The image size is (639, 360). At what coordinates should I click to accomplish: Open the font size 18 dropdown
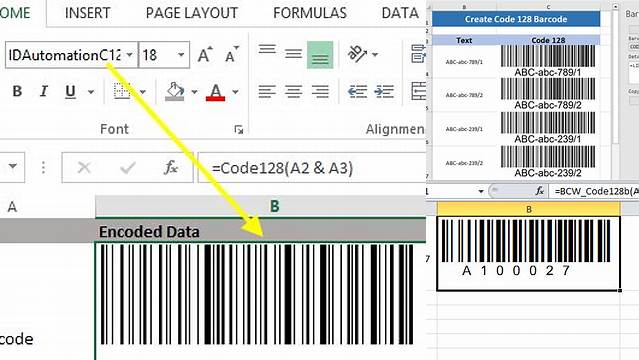click(x=181, y=55)
